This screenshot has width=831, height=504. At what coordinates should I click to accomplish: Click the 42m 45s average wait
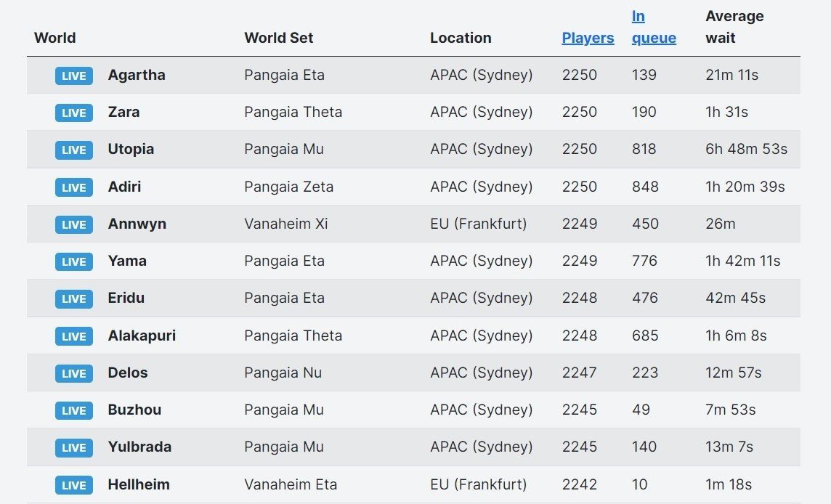point(736,298)
